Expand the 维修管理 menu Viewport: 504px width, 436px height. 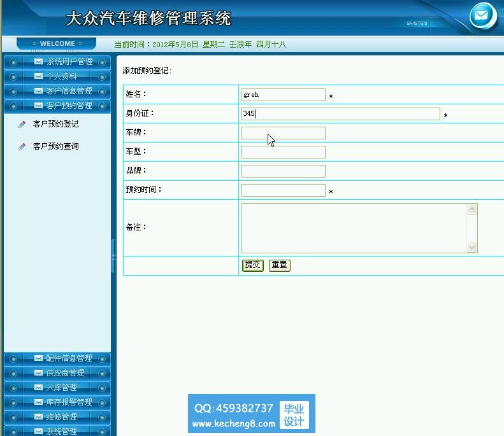point(57,418)
